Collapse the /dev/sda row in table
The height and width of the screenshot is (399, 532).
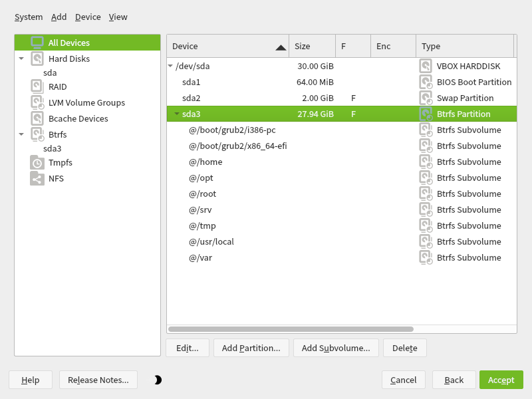tap(170, 66)
